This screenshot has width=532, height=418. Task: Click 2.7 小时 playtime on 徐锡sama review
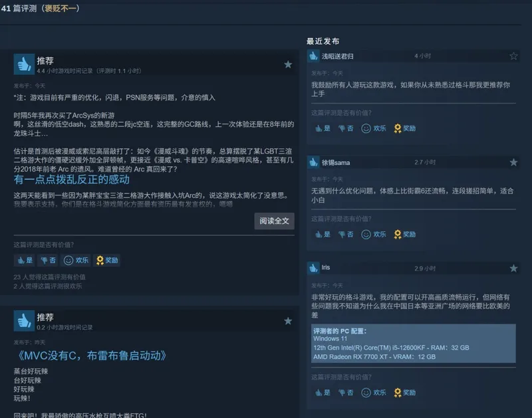pyautogui.click(x=425, y=162)
